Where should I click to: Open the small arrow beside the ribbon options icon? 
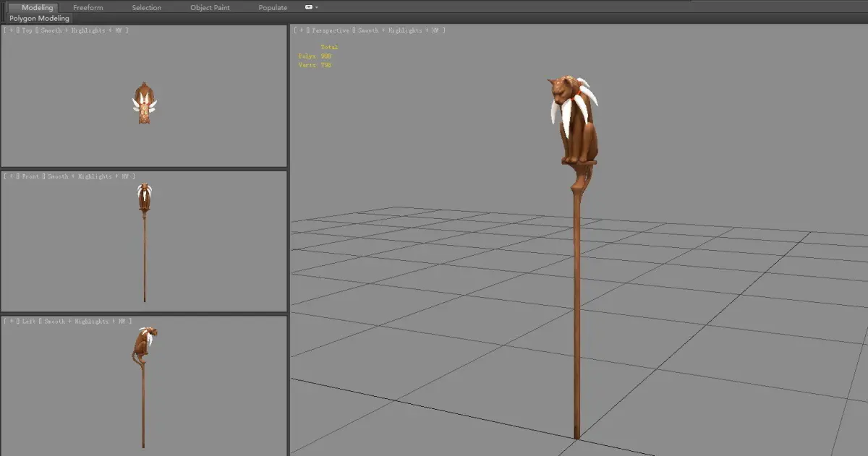click(x=317, y=7)
